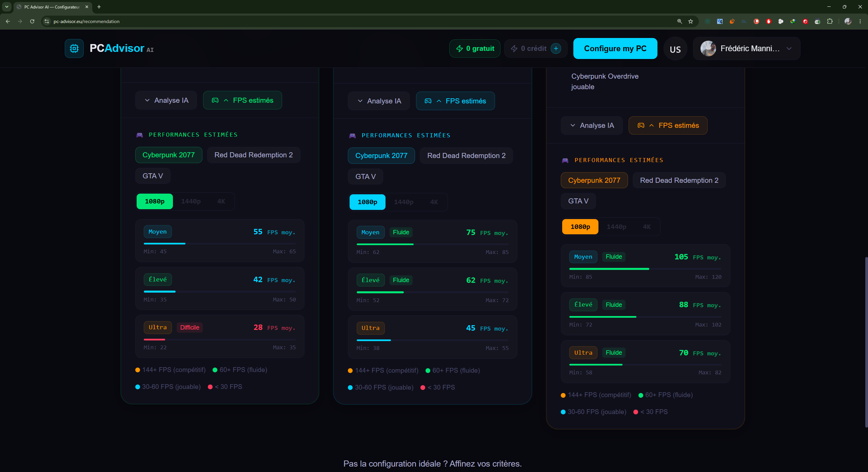This screenshot has width=868, height=472.
Task: Switch to 4K in blue card
Action: click(434, 202)
